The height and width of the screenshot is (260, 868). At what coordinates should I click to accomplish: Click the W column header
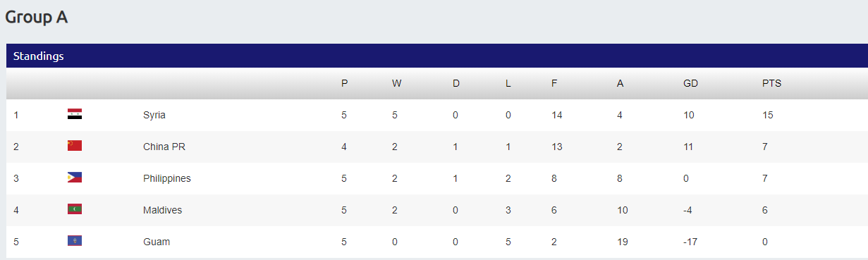click(396, 83)
